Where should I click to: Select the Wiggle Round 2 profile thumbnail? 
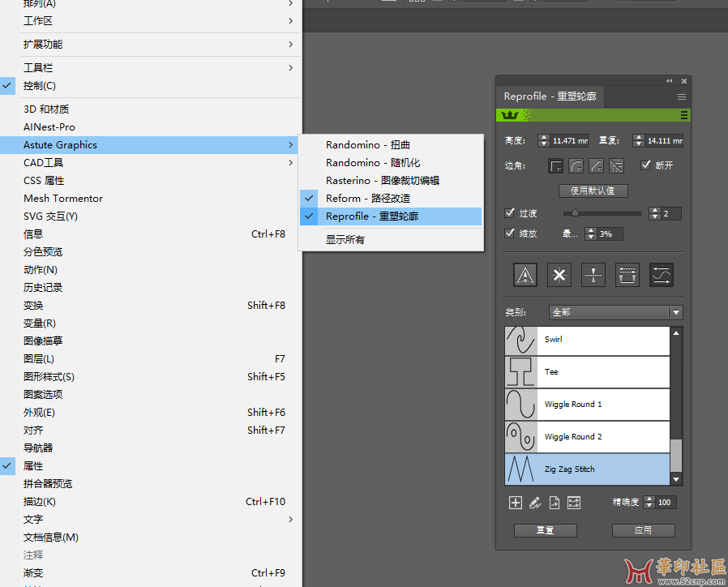(521, 437)
